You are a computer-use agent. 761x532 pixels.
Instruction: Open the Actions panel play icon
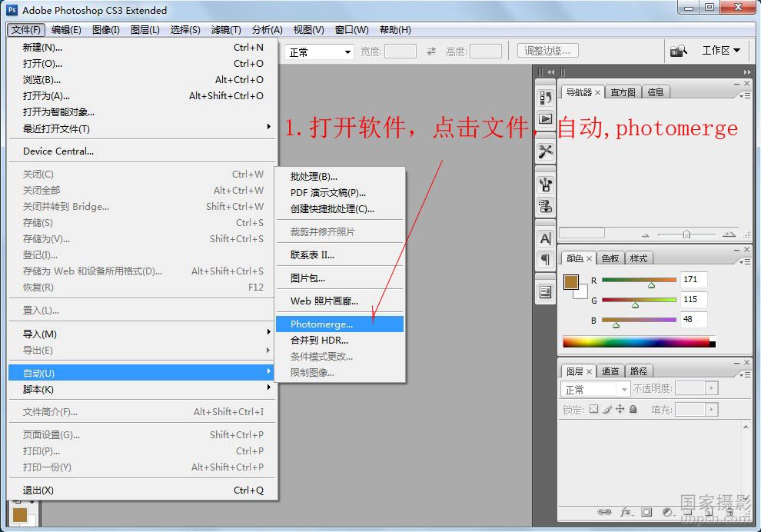click(x=545, y=119)
